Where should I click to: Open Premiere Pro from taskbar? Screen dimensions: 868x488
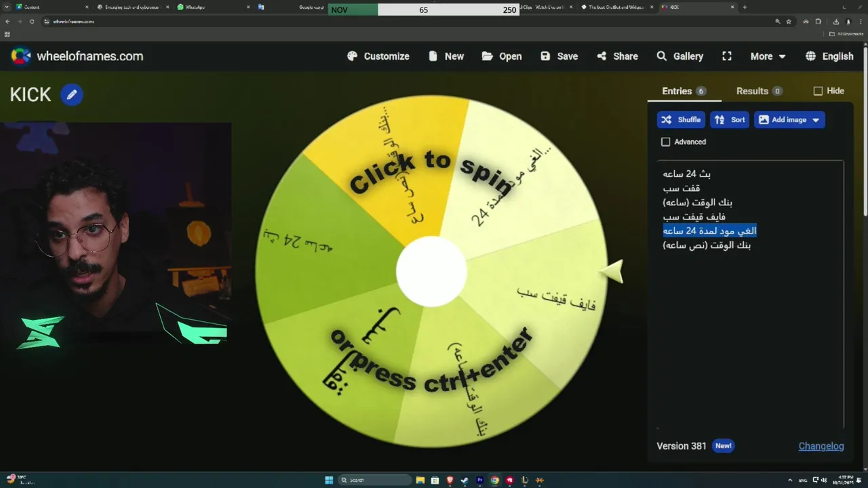[x=480, y=480]
